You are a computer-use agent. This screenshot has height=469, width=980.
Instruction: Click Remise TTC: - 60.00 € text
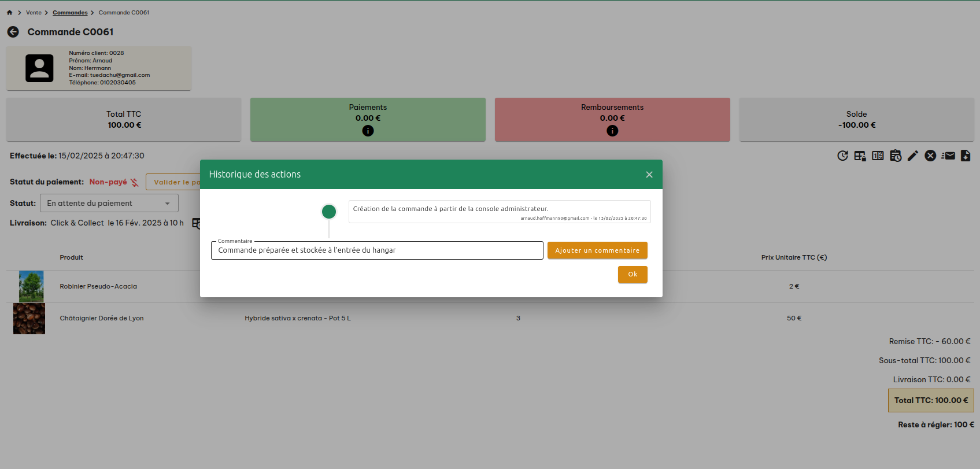pyautogui.click(x=930, y=341)
